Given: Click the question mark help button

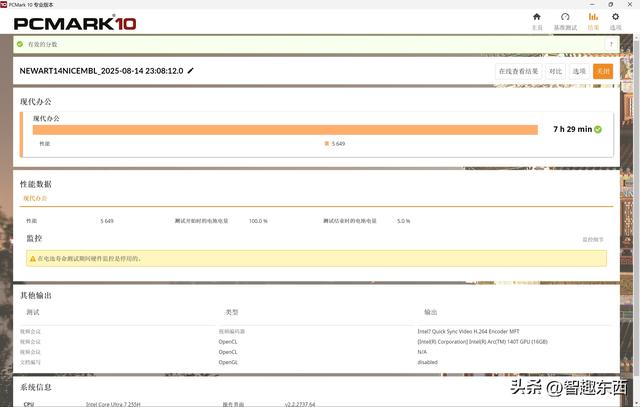Looking at the screenshot, I should click(x=611, y=44).
